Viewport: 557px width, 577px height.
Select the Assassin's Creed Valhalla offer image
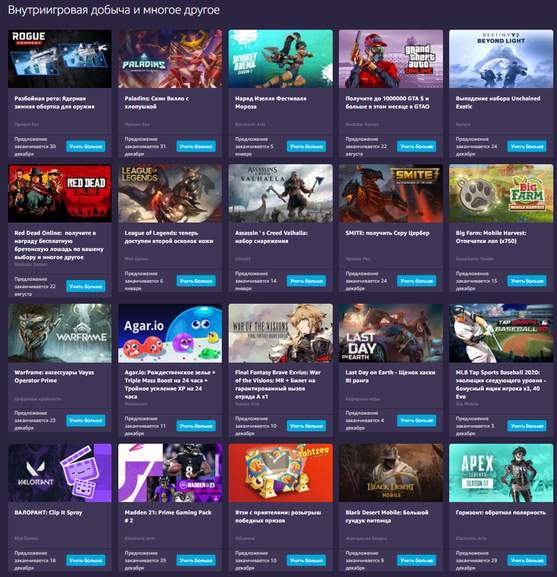[280, 193]
